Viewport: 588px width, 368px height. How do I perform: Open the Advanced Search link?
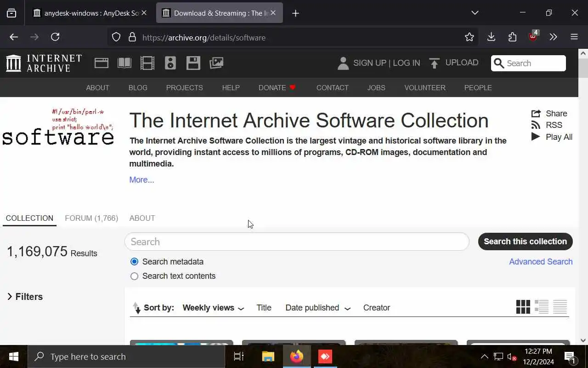(x=541, y=262)
